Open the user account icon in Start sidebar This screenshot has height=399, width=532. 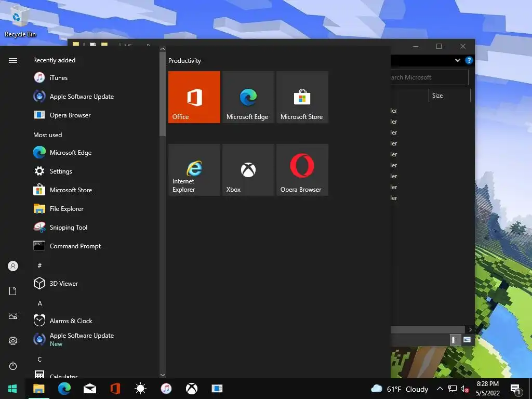coord(13,266)
